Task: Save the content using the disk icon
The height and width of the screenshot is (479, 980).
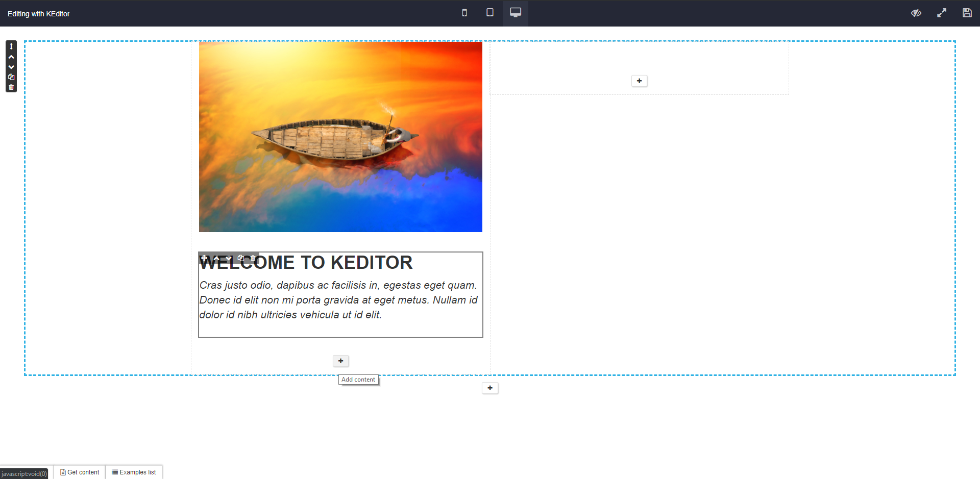Action: [x=967, y=13]
